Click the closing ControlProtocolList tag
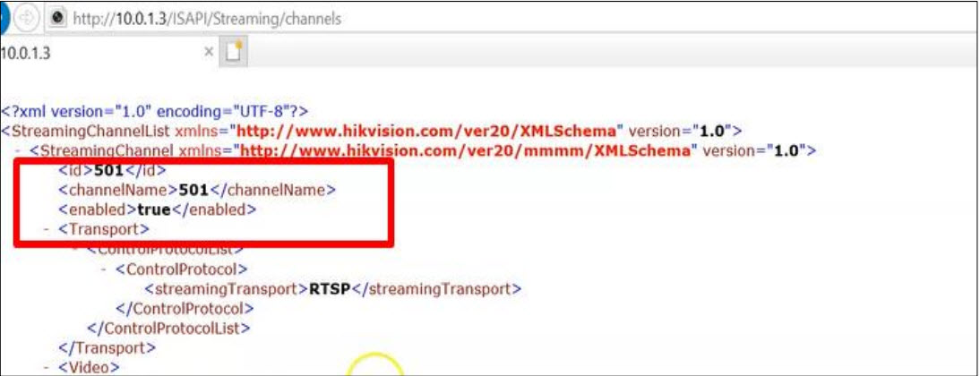 169,328
